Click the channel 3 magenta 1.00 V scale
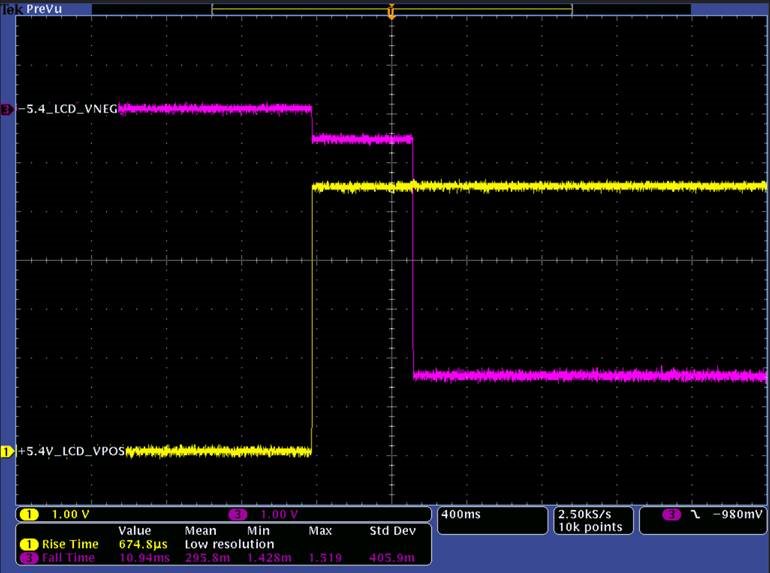770x573 pixels. 278,515
